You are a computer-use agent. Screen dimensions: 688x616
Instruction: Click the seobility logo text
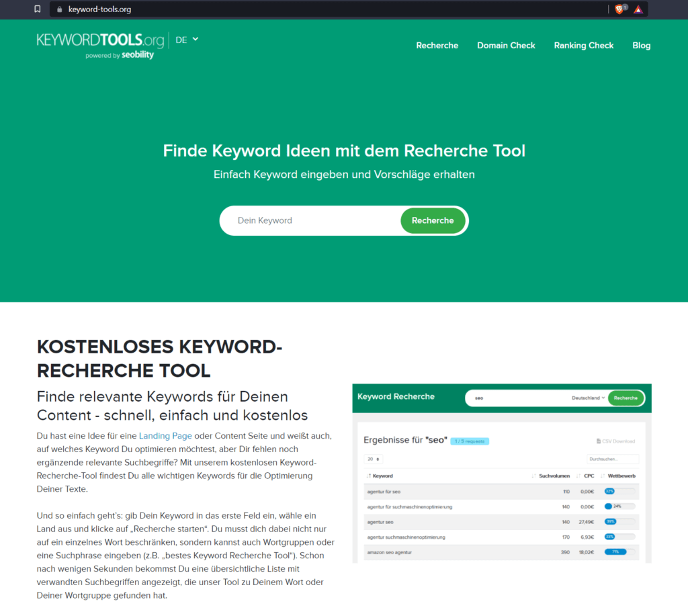tap(137, 55)
